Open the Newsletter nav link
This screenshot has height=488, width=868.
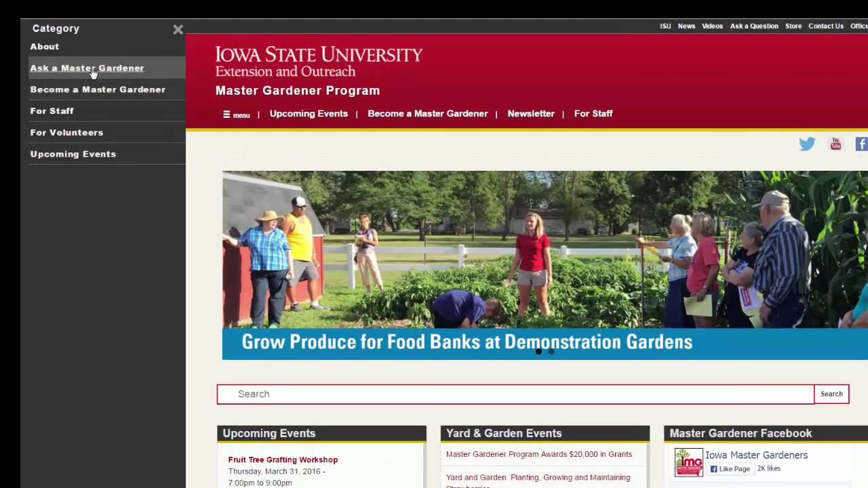[x=531, y=114]
